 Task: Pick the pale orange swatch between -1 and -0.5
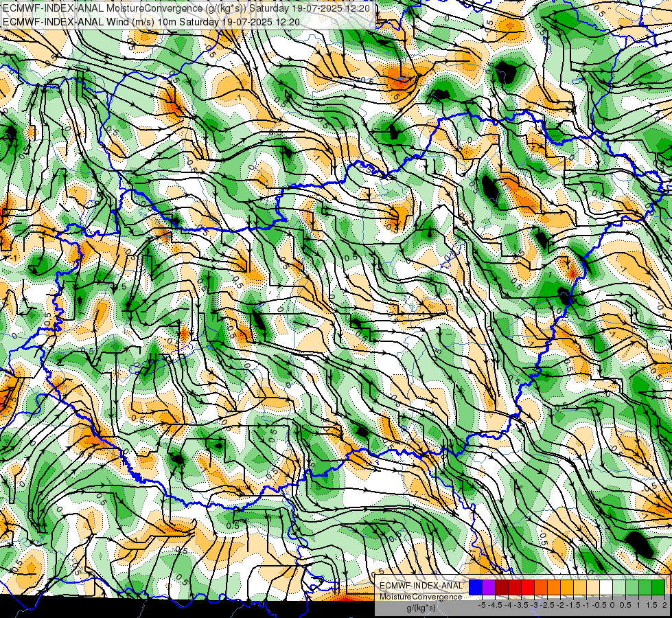(x=592, y=587)
